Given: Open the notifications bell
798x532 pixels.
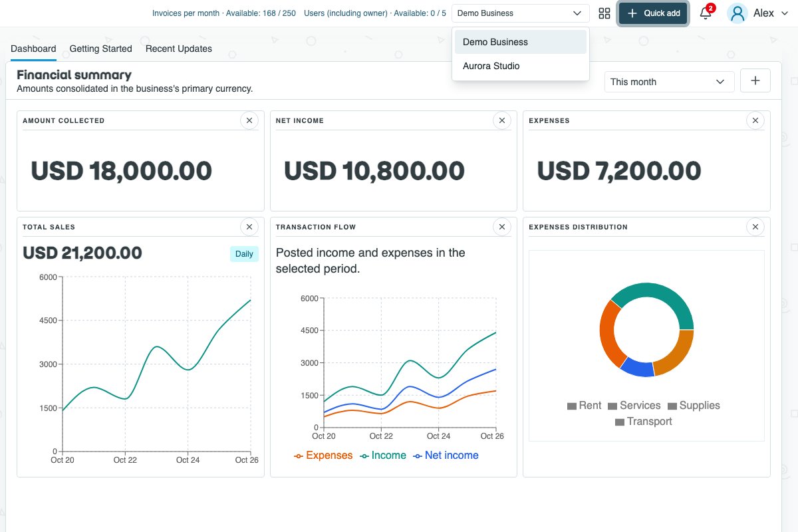Looking at the screenshot, I should pyautogui.click(x=706, y=13).
